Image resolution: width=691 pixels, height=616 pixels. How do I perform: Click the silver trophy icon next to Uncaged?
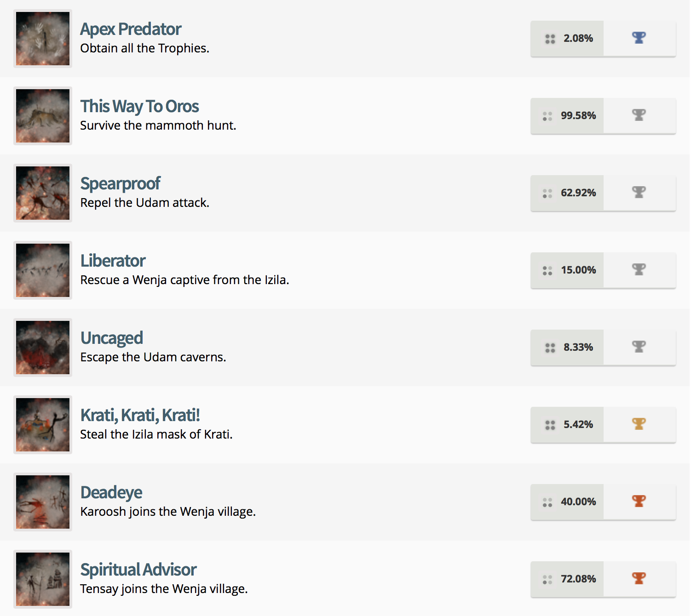click(x=639, y=347)
